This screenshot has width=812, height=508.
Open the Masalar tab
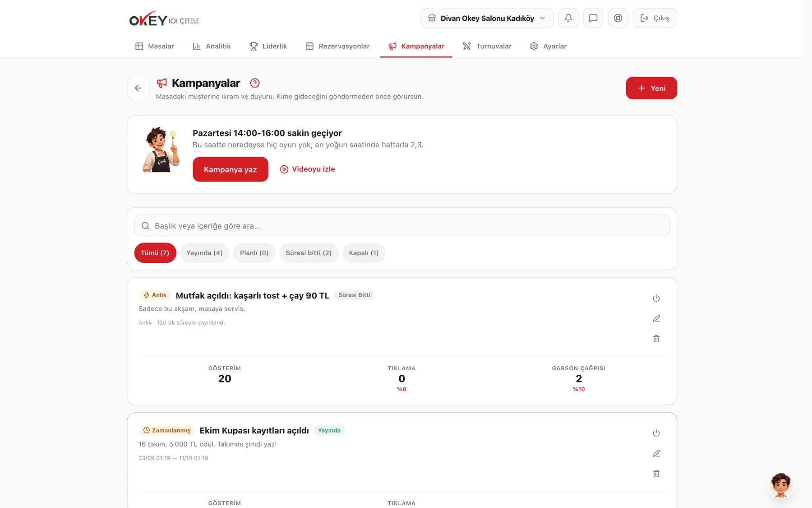pos(154,46)
